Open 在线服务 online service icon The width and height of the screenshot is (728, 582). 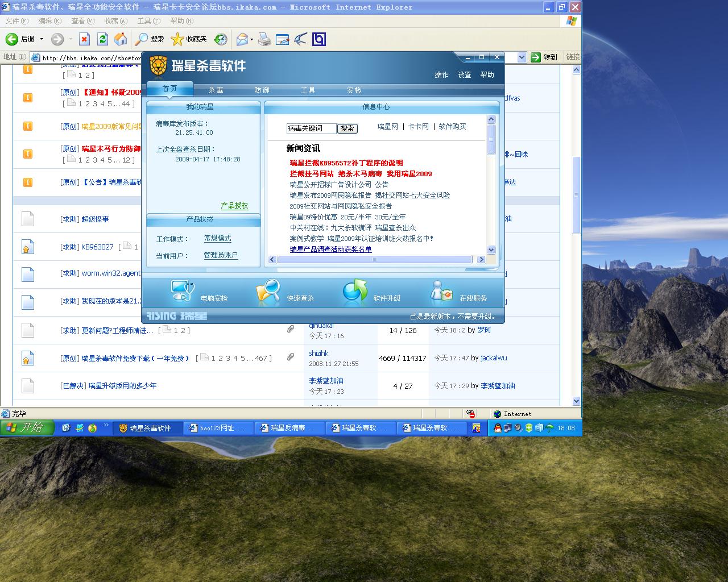click(441, 291)
